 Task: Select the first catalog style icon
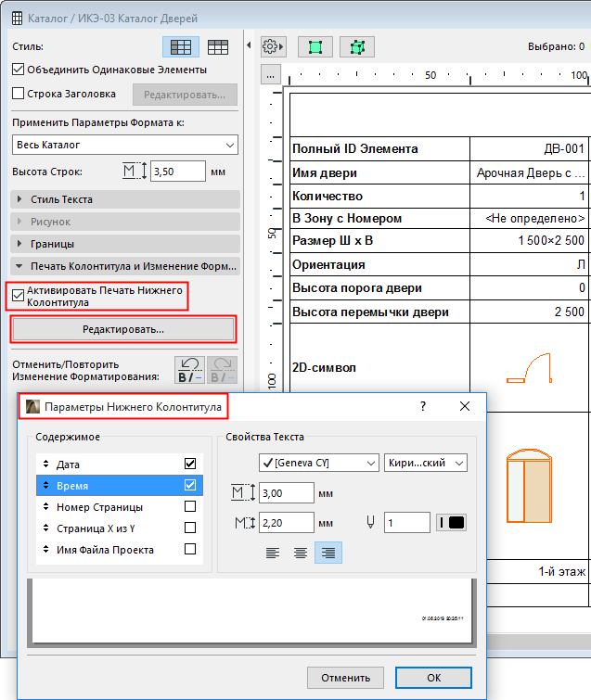pyautogui.click(x=181, y=47)
